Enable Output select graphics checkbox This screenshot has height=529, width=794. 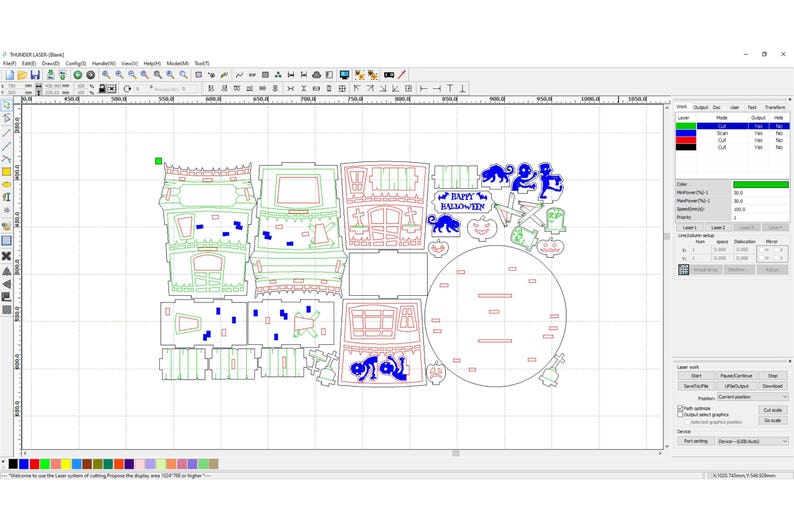pyautogui.click(x=681, y=414)
